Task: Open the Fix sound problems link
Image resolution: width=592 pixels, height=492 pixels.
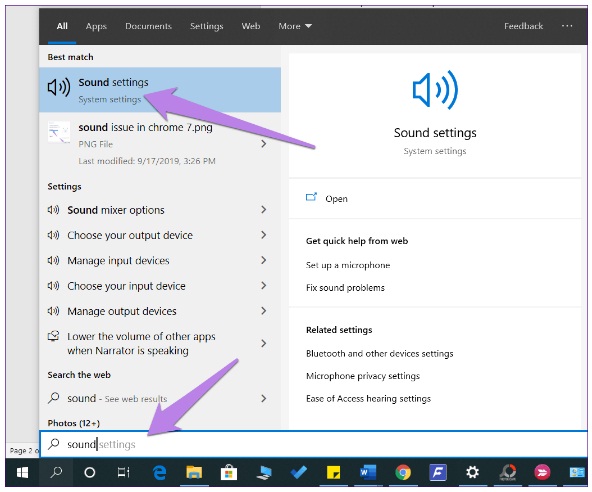Action: click(x=345, y=288)
